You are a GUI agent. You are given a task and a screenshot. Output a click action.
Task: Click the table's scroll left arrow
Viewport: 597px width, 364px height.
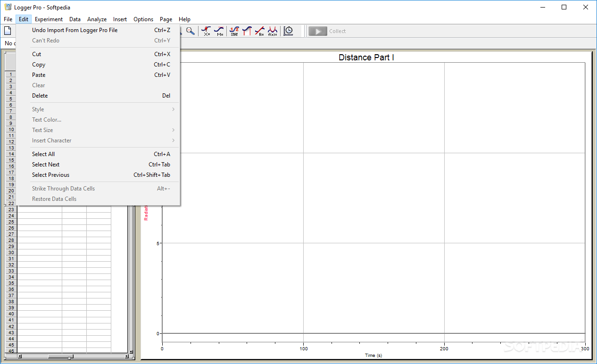(x=20, y=356)
